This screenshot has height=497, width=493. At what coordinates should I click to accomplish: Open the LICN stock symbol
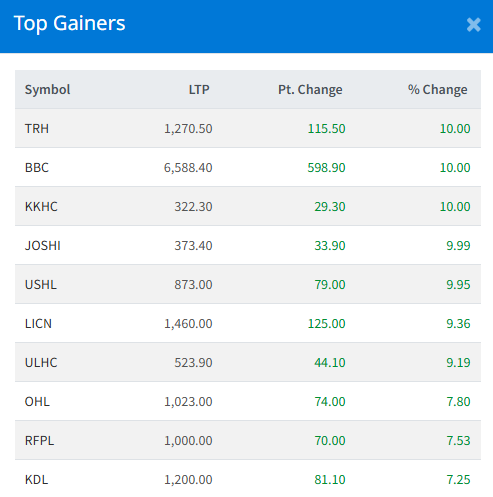[38, 324]
